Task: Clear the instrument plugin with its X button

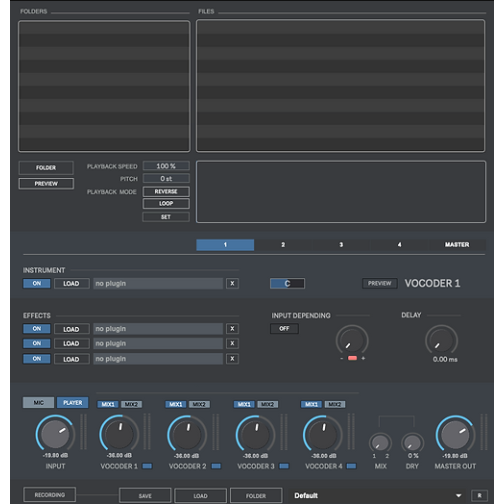Action: 232,283
